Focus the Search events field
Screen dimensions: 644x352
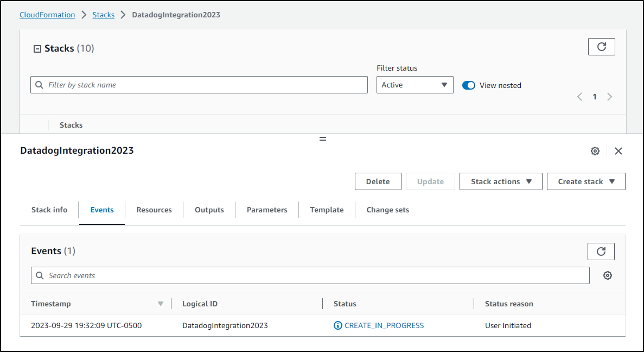pos(310,275)
